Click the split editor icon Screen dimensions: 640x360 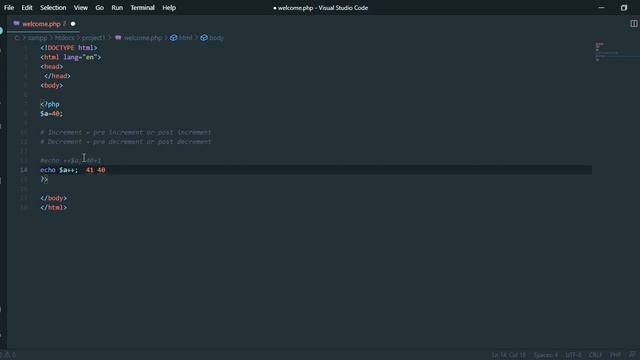[633, 24]
